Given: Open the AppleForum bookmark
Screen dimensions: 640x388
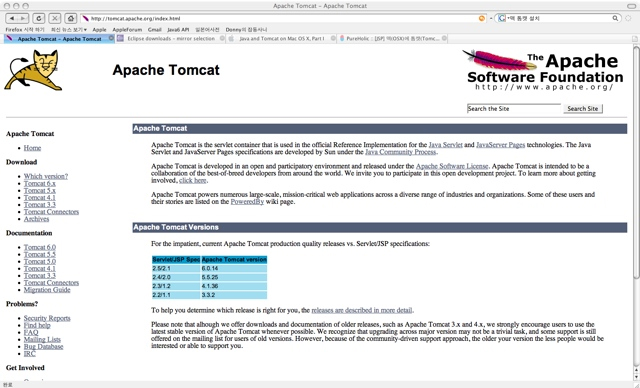Looking at the screenshot, I should click(127, 30).
